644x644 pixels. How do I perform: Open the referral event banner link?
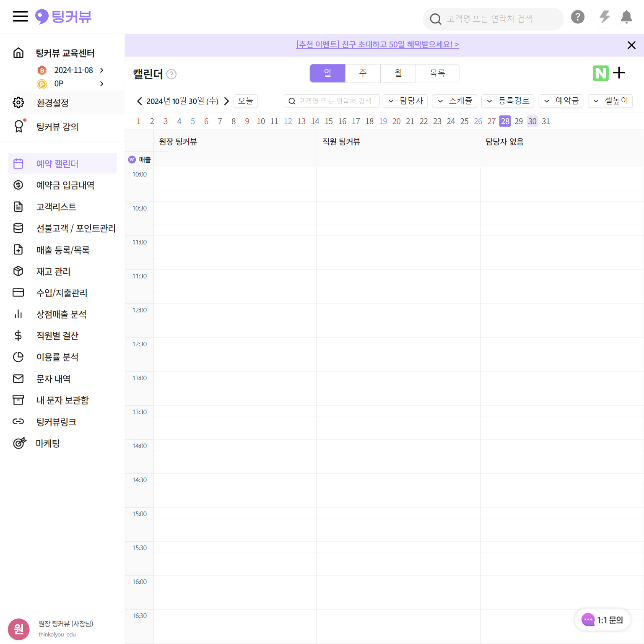click(378, 44)
